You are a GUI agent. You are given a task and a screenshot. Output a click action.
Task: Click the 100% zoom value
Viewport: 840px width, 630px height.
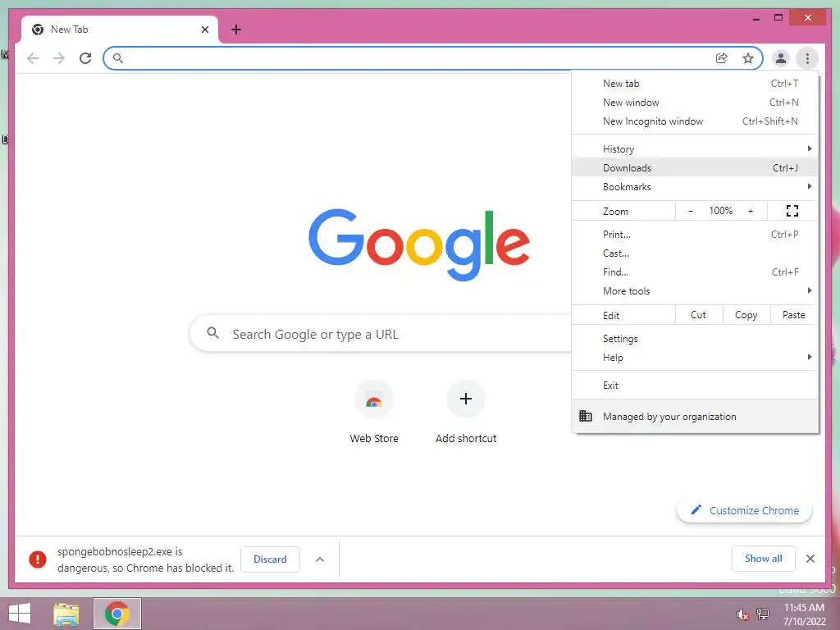point(720,211)
